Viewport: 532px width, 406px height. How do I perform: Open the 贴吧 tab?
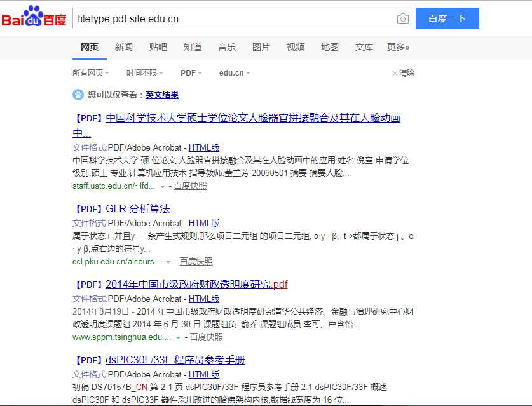coord(158,47)
